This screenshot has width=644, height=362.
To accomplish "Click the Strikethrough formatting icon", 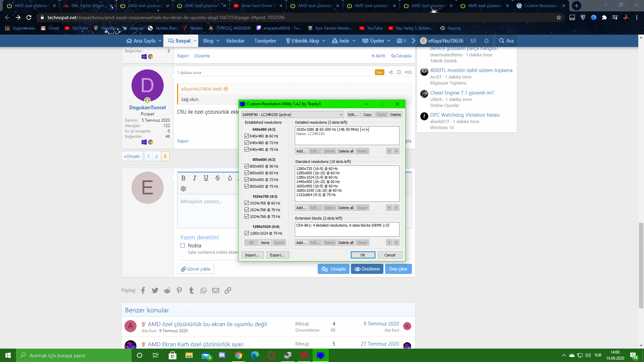I will (217, 178).
